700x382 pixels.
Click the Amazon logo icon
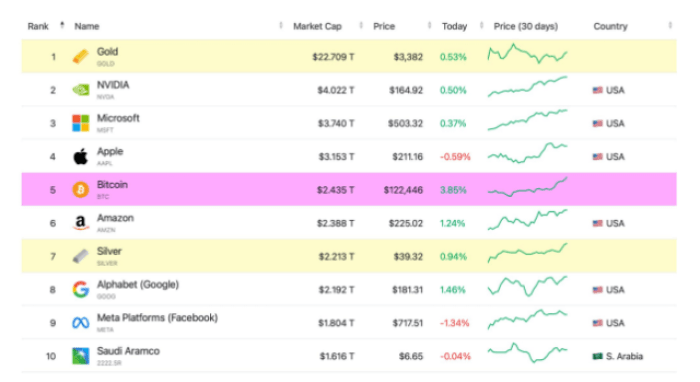[81, 223]
